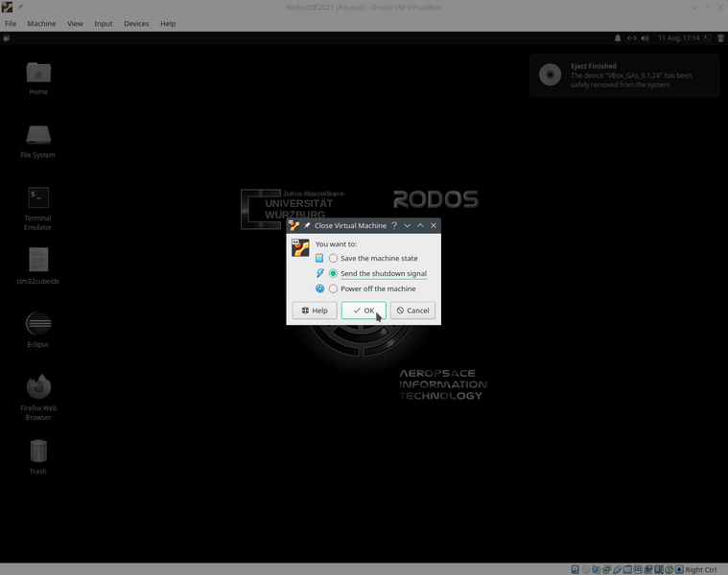Open the Home folder desktop icon
This screenshot has width=728, height=575.
click(x=38, y=73)
